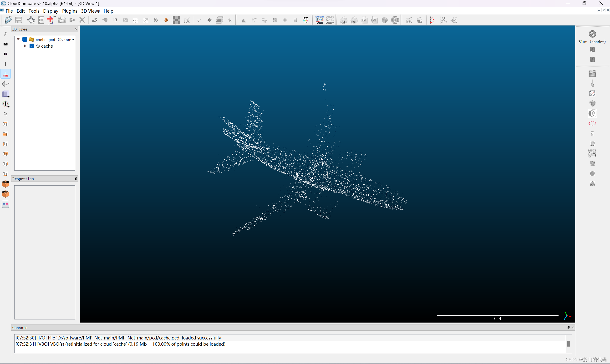Set the Front view cube
The image size is (610, 364).
point(5,184)
